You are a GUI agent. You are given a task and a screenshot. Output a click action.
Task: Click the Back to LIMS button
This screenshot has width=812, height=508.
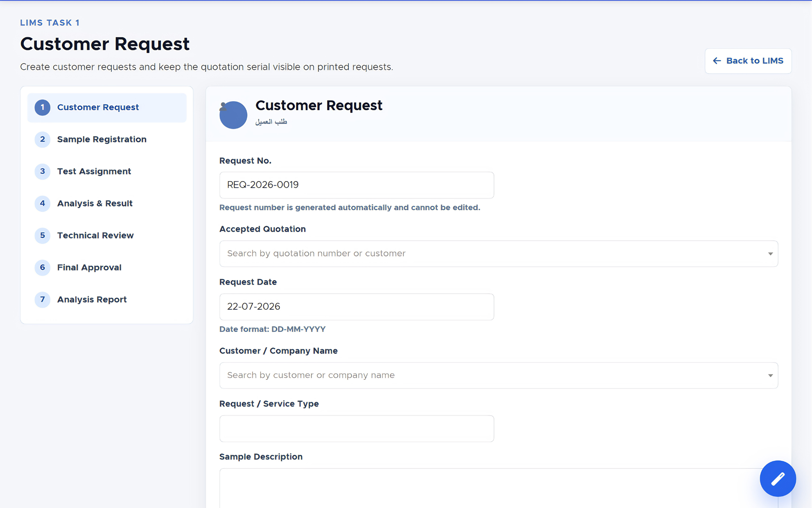(x=748, y=61)
